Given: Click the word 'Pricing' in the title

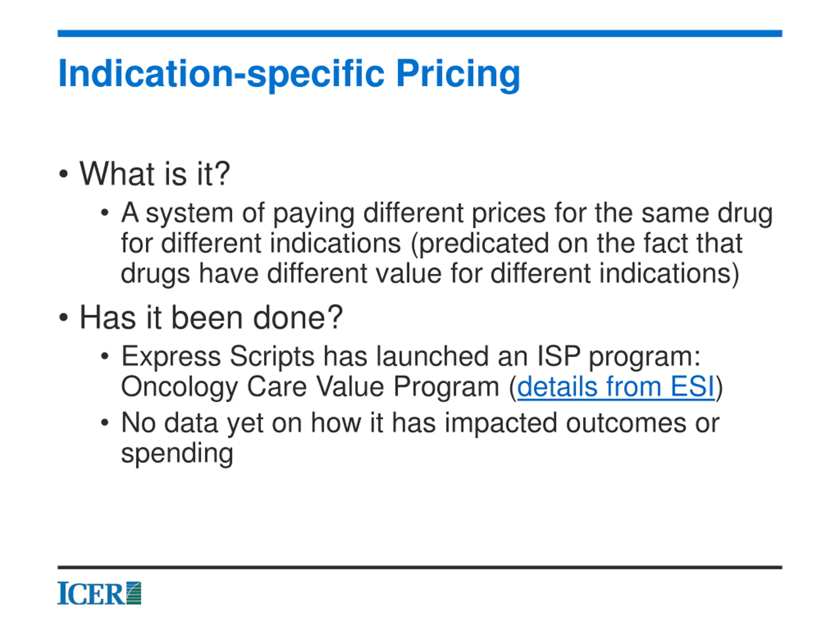Looking at the screenshot, I should coord(458,74).
